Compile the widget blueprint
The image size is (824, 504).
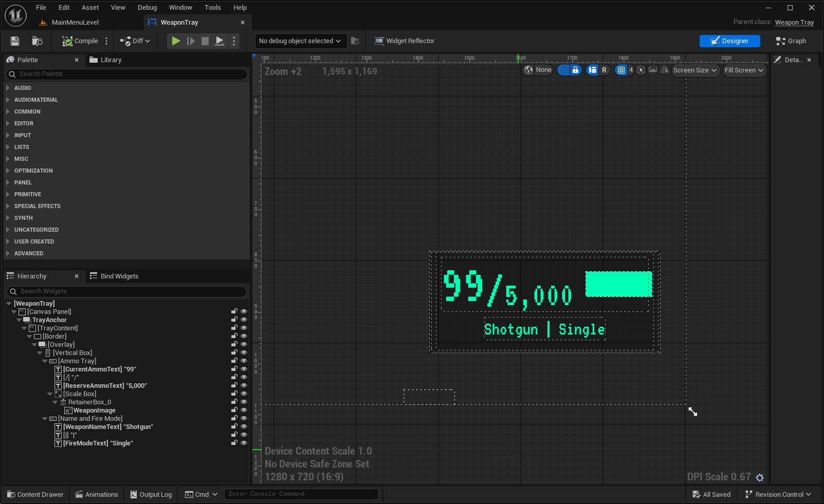(80, 41)
